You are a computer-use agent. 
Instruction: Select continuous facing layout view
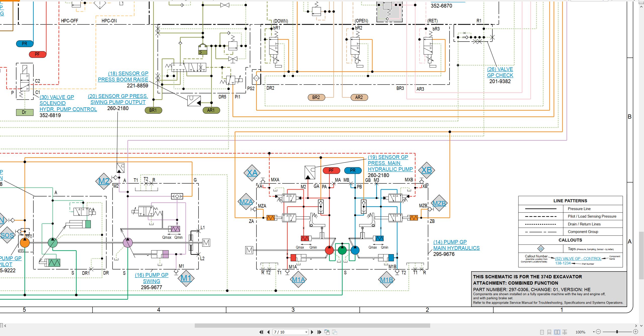[x=565, y=332]
